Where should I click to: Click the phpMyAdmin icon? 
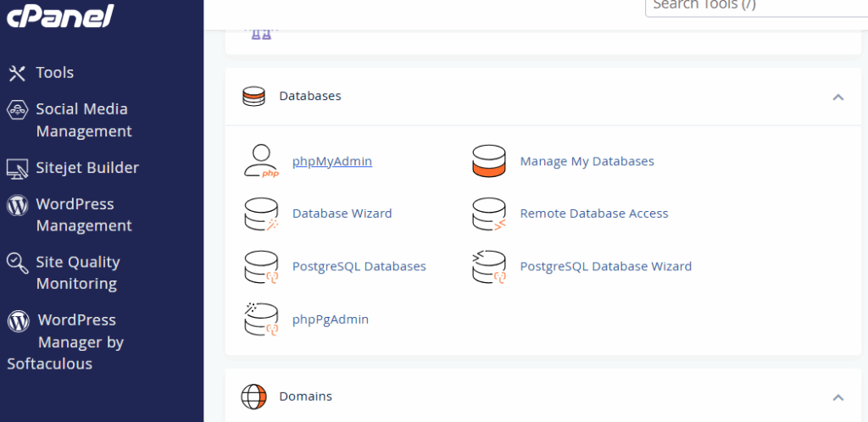pyautogui.click(x=261, y=161)
